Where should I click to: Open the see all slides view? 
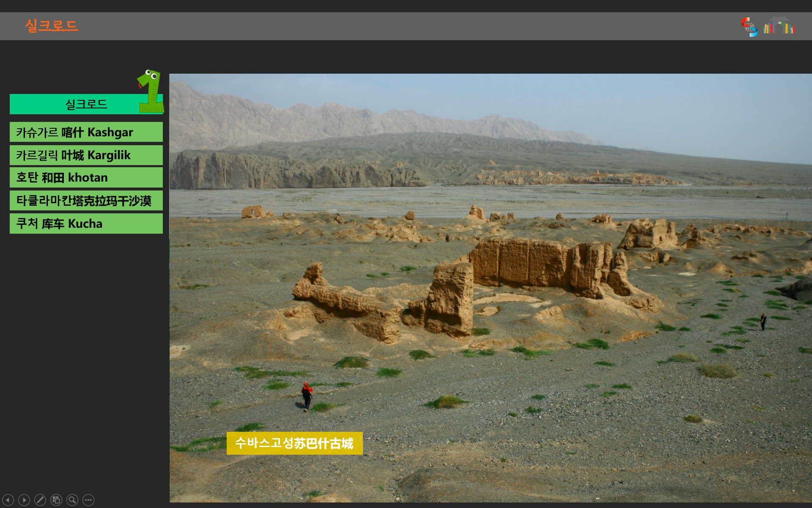click(56, 500)
